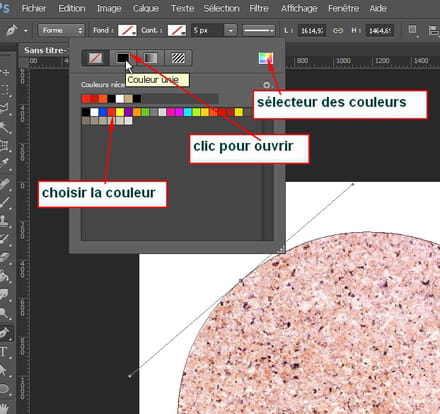Open the Pen tool preset picker icon
Screen dimensions: 440x414
point(12,31)
